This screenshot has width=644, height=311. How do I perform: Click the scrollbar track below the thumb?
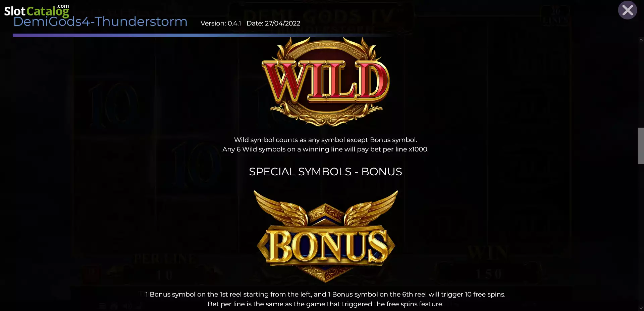coord(641,235)
